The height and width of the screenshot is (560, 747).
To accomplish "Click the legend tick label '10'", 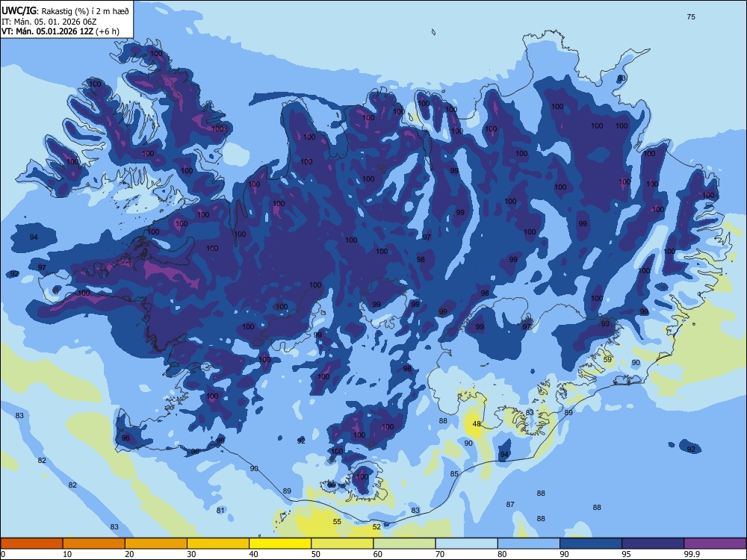I will 67,554.
